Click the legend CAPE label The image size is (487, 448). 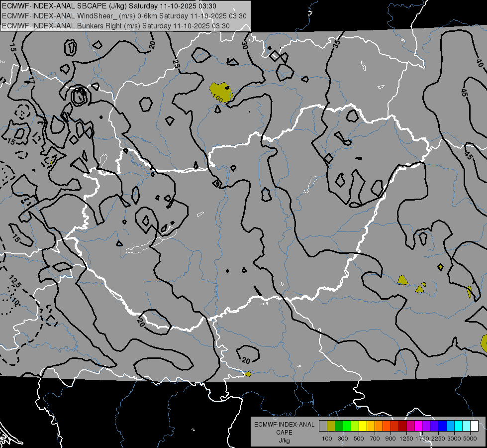coord(284,433)
